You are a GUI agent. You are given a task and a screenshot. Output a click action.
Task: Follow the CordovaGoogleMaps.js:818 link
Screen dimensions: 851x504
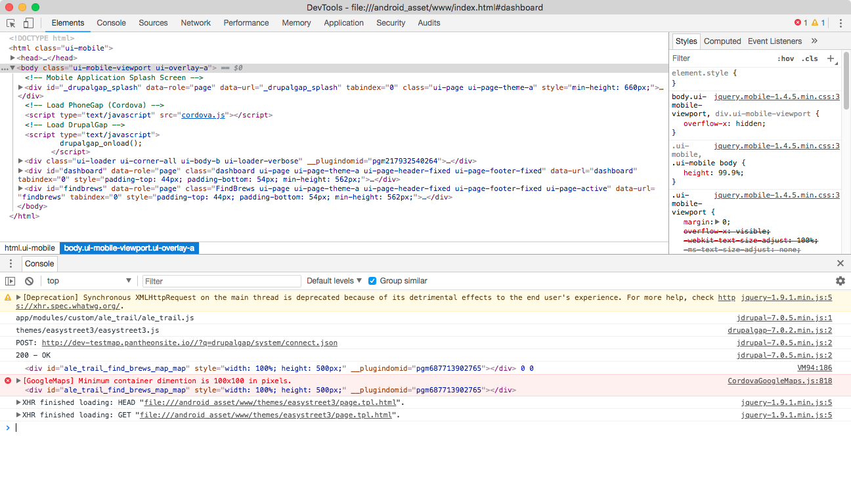(x=779, y=381)
